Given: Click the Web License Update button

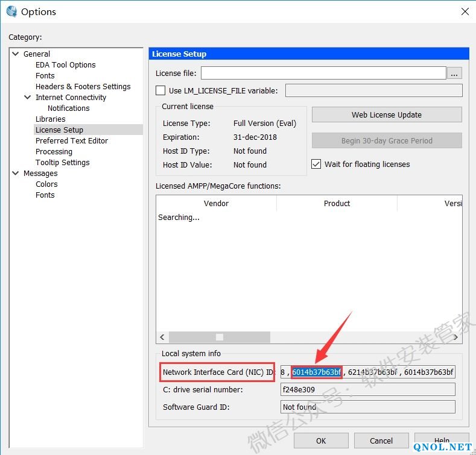Looking at the screenshot, I should [386, 115].
